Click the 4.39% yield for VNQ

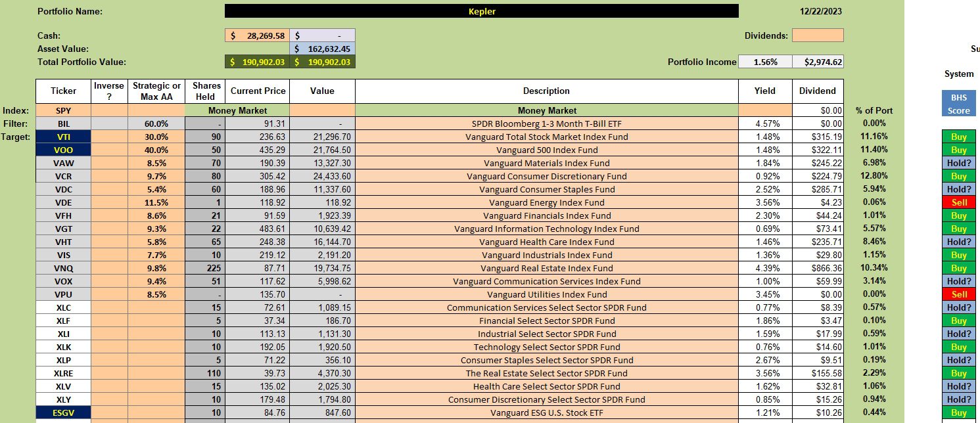(x=765, y=268)
